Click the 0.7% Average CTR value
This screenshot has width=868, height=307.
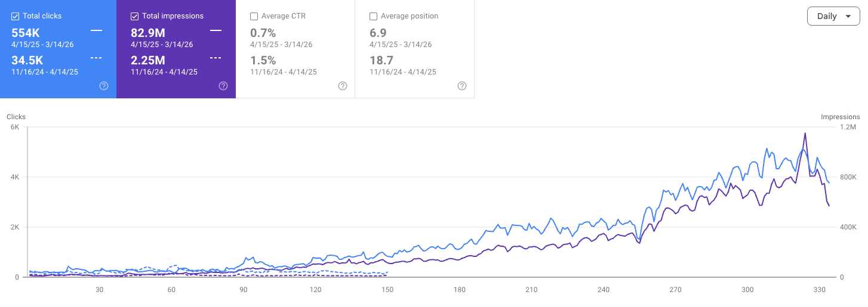click(263, 33)
